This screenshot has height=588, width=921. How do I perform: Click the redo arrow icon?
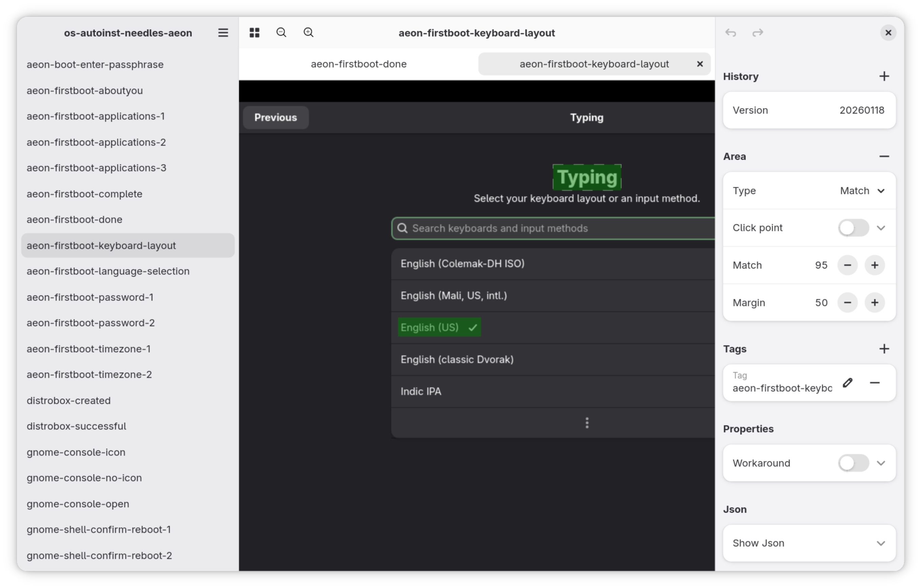pyautogui.click(x=758, y=33)
